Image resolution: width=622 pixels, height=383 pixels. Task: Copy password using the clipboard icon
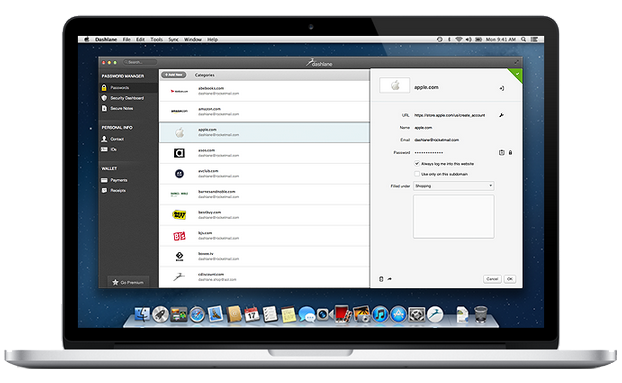click(501, 152)
